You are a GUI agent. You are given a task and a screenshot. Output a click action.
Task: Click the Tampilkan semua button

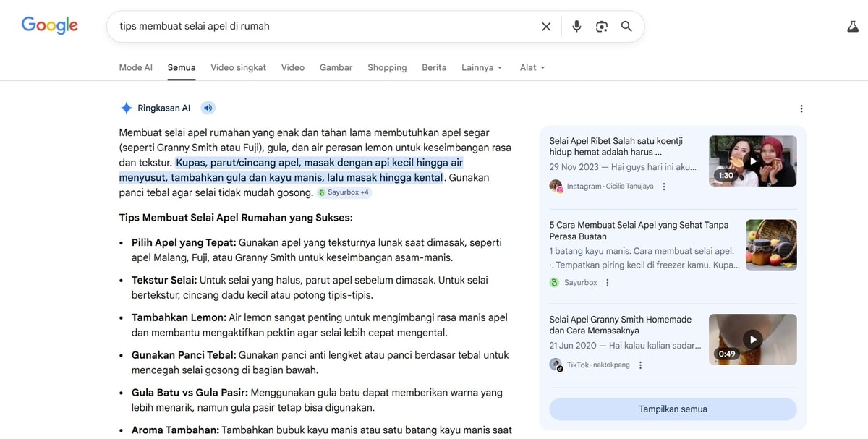673,409
